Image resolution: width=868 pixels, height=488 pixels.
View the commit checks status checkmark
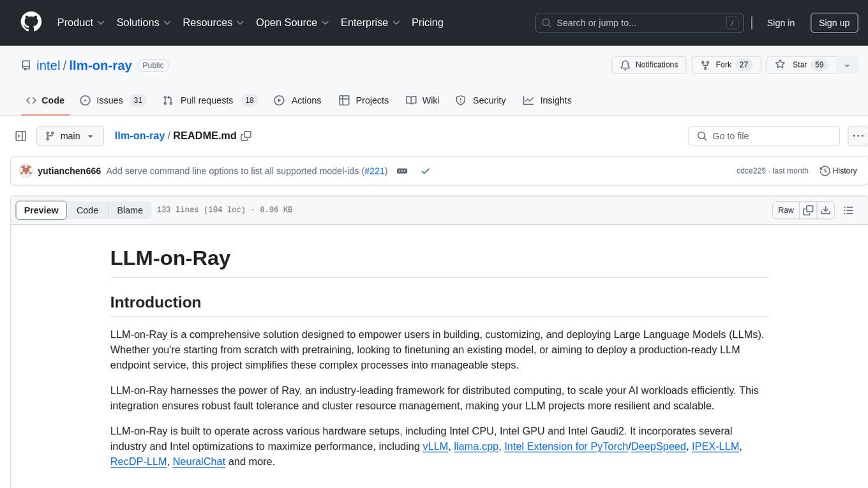(x=426, y=171)
